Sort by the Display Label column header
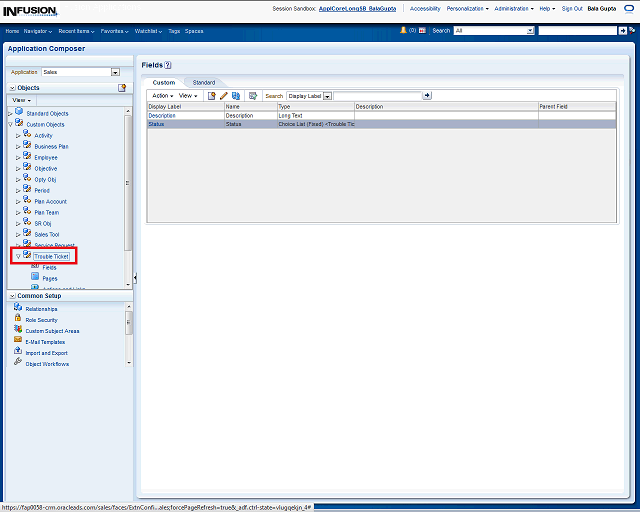Image resolution: width=640 pixels, height=512 pixels. (x=185, y=107)
